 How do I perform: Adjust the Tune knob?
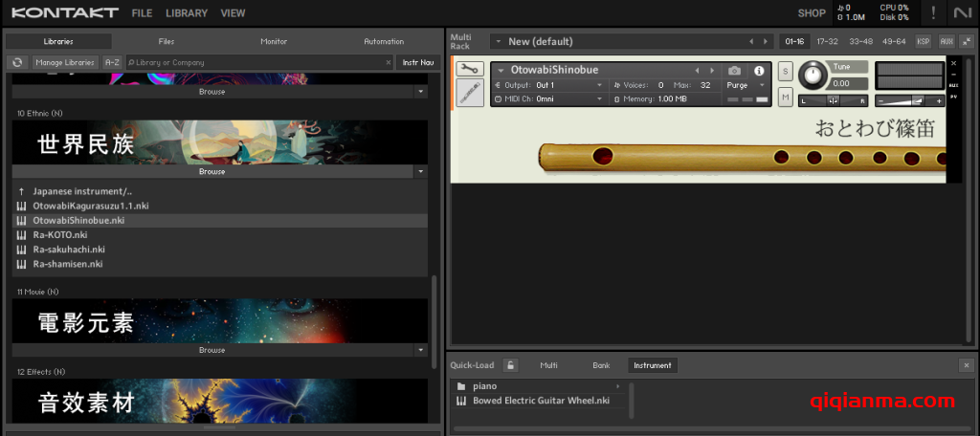pos(813,74)
